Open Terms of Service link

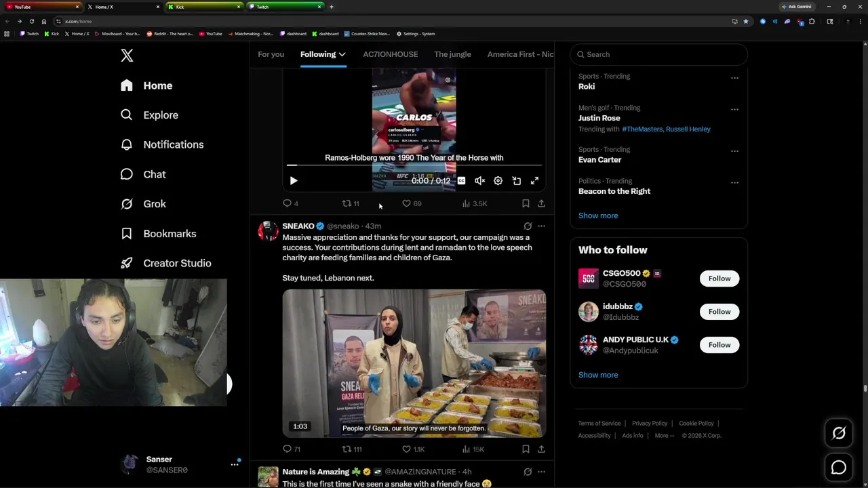[599, 424]
